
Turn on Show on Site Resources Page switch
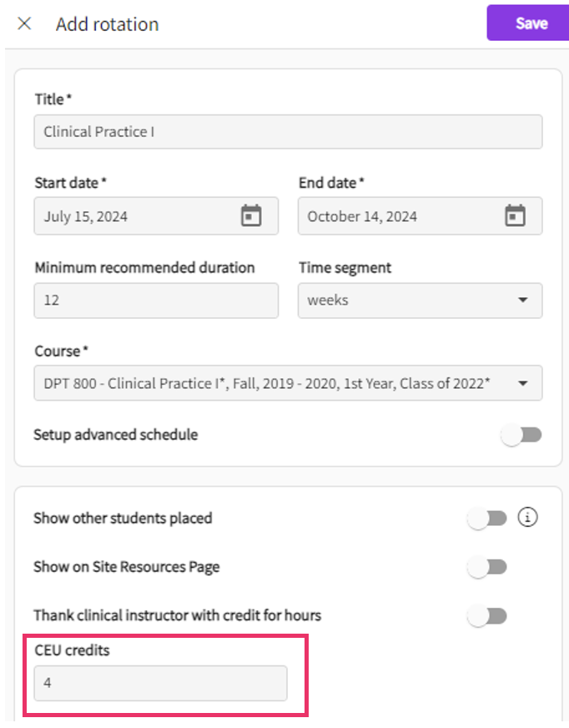487,568
